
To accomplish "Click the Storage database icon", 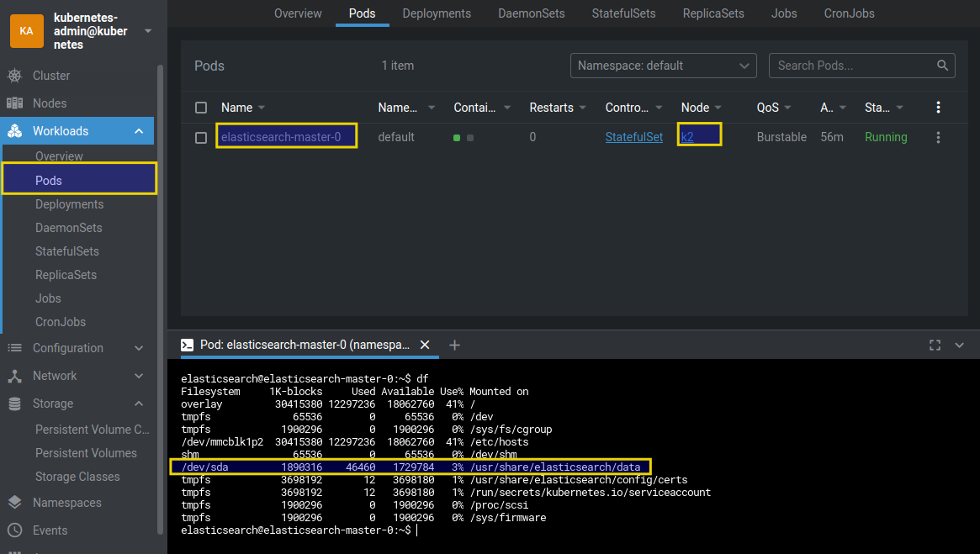I will (14, 404).
